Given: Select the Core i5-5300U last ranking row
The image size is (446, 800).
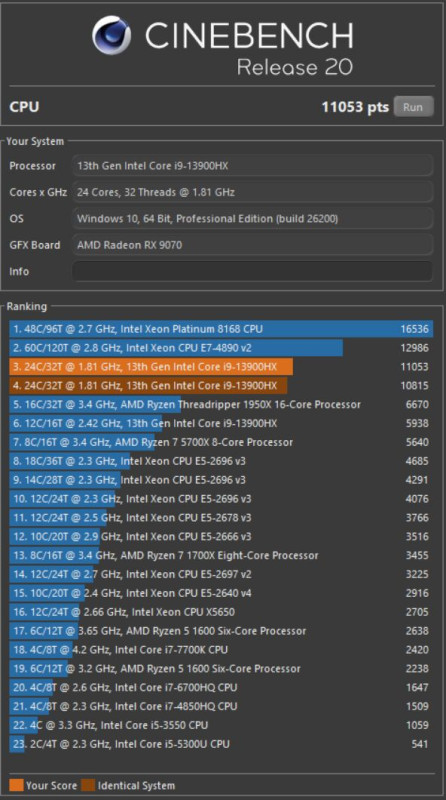Looking at the screenshot, I should (221, 744).
